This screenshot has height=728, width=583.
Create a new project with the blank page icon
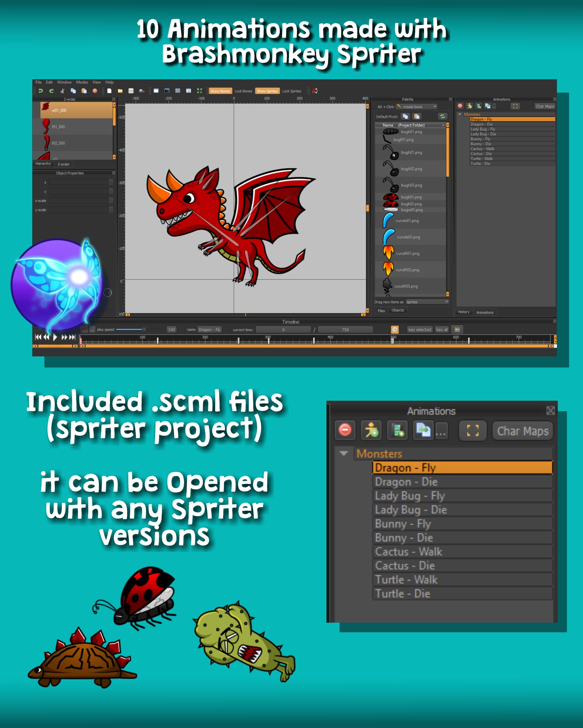[x=110, y=91]
